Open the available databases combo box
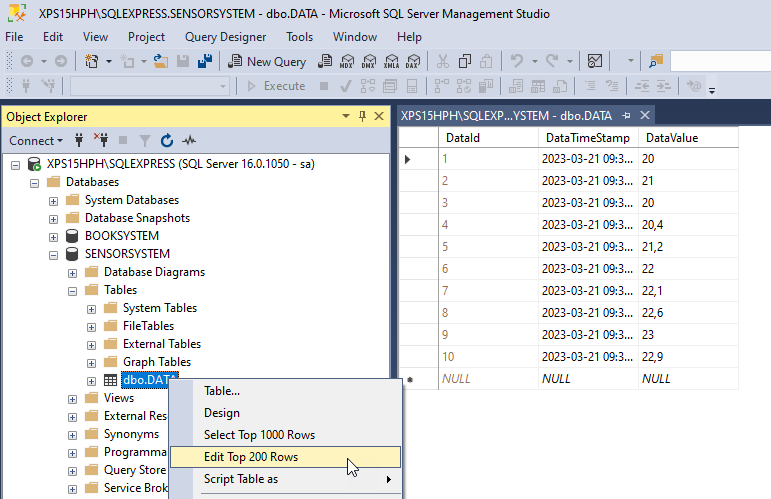Viewport: 771px width, 499px height. pyautogui.click(x=150, y=86)
